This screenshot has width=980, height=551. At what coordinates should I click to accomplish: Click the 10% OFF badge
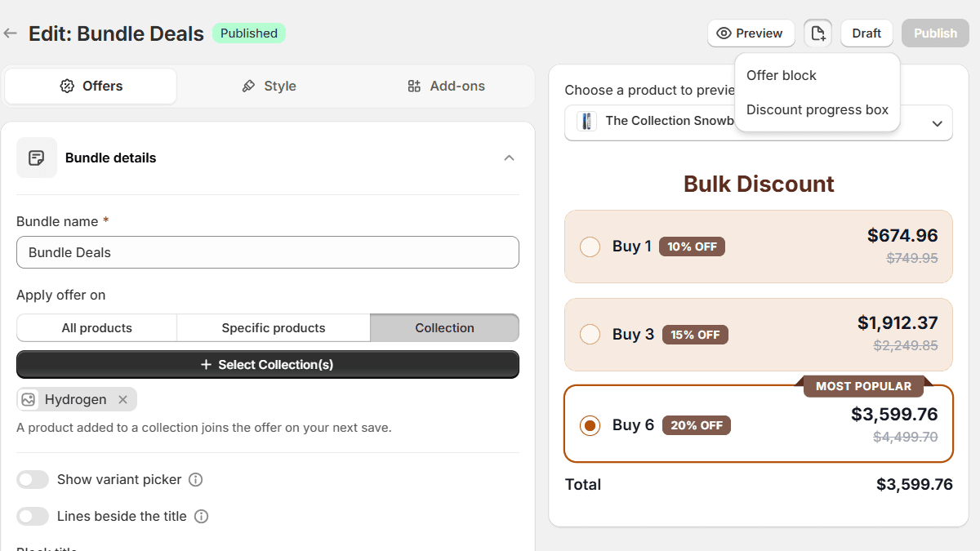[x=692, y=247]
